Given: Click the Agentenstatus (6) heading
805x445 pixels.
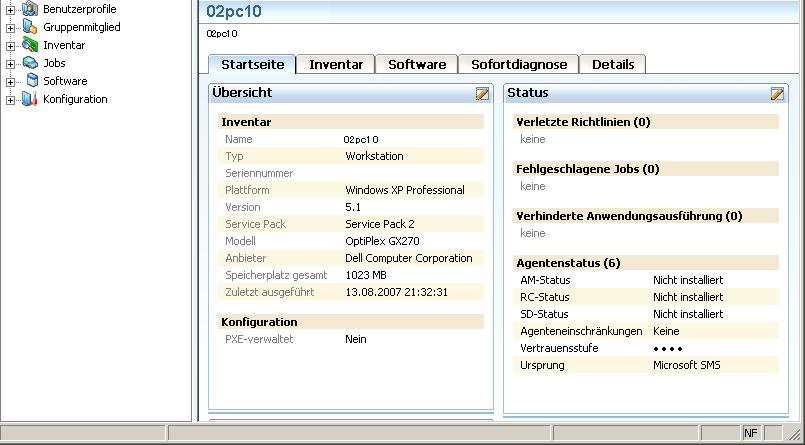Looking at the screenshot, I should 568,263.
